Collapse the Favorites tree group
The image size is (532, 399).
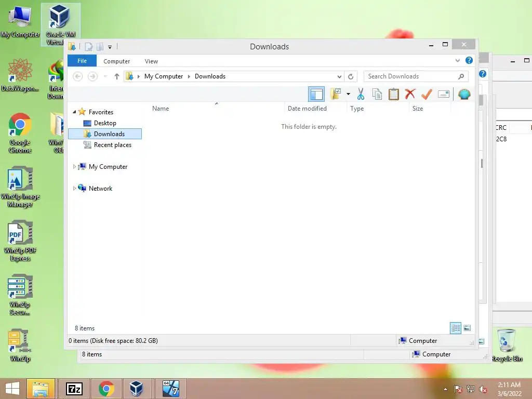(74, 112)
